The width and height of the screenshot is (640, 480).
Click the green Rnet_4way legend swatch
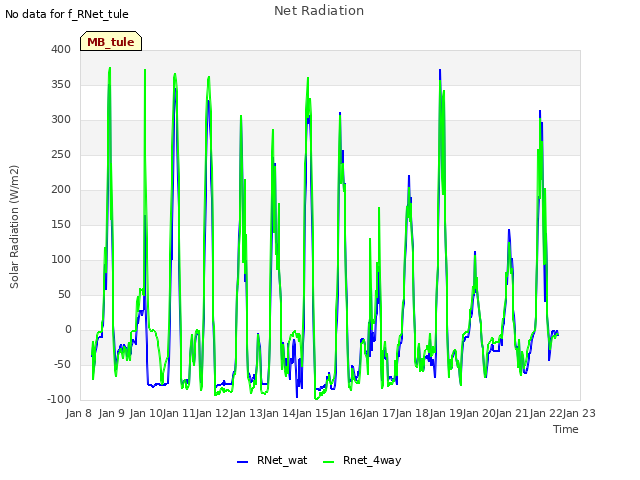pos(328,462)
